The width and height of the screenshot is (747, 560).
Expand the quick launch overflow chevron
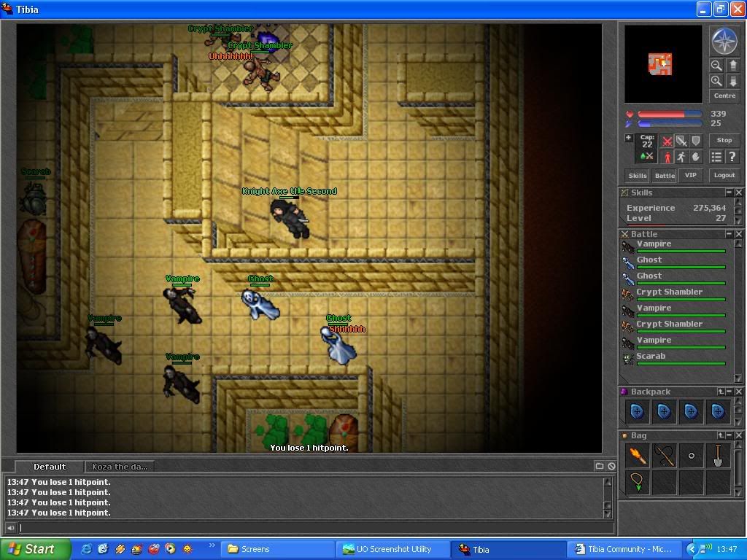pos(212,545)
